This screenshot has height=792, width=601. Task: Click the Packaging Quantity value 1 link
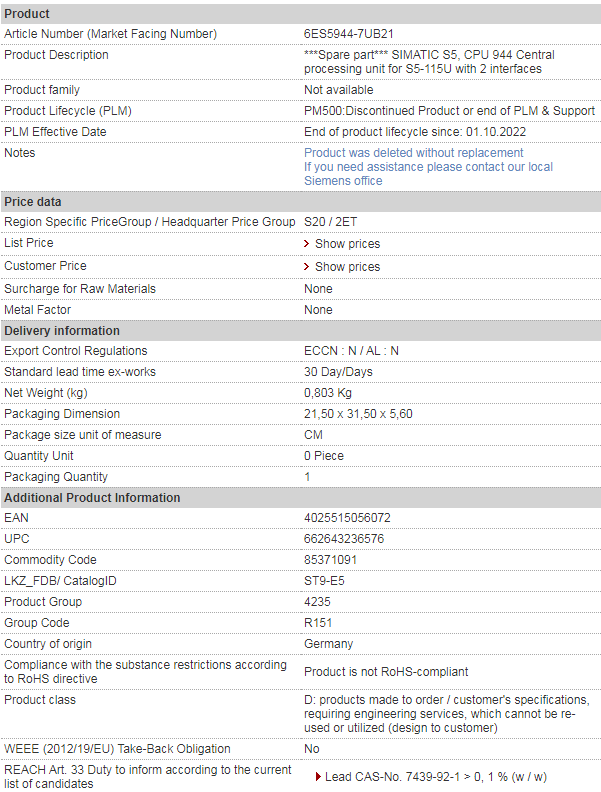pos(307,477)
